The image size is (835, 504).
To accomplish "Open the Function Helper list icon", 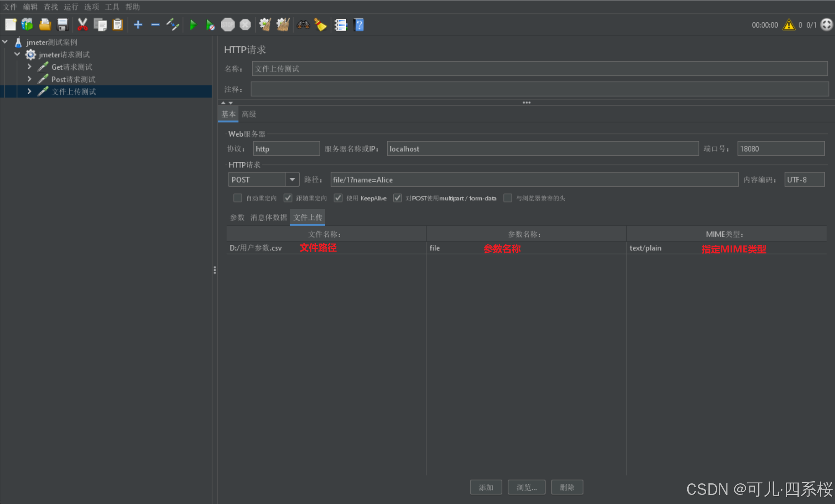I will (341, 25).
